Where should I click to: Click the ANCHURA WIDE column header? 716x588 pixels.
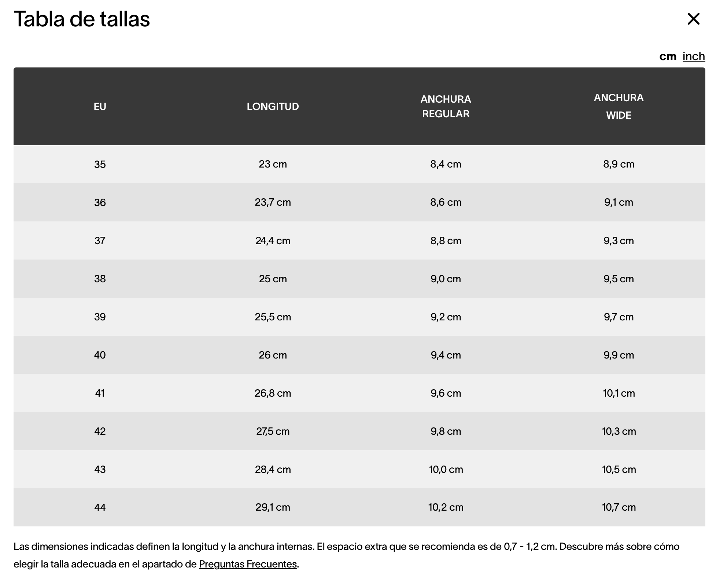pos(619,107)
